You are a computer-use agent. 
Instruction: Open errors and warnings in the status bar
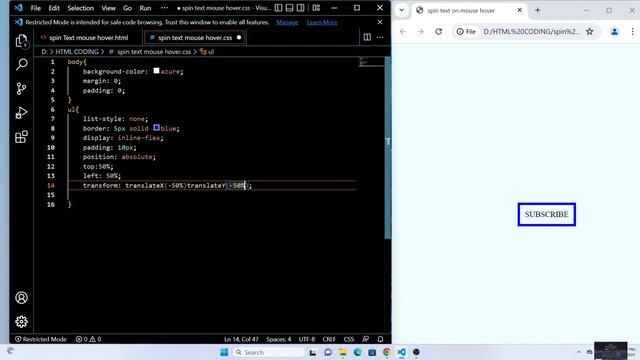click(88, 339)
